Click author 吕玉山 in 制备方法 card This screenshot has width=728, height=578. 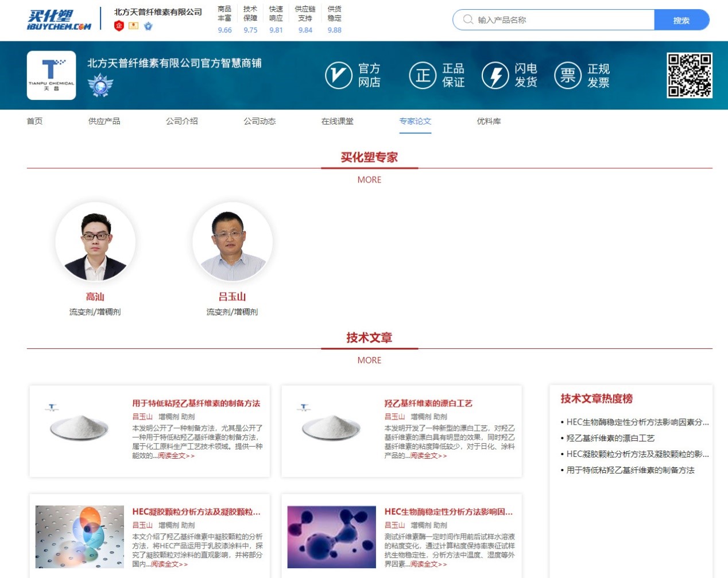click(142, 417)
